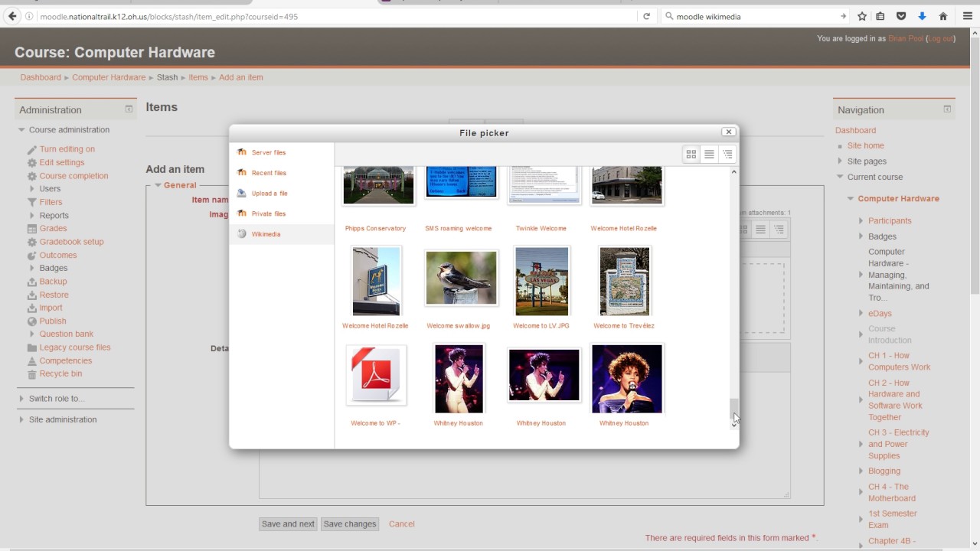Click the icon beside Outcomes

click(x=31, y=255)
